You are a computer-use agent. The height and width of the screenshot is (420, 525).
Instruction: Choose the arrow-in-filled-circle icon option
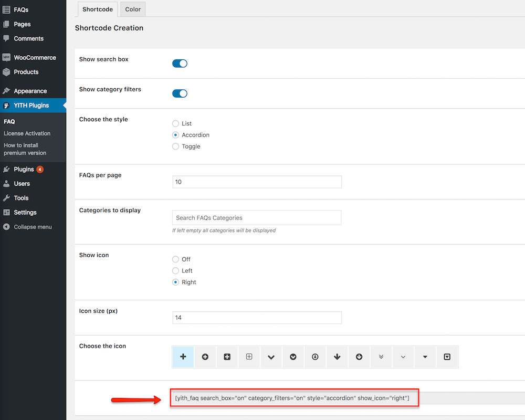coord(359,356)
